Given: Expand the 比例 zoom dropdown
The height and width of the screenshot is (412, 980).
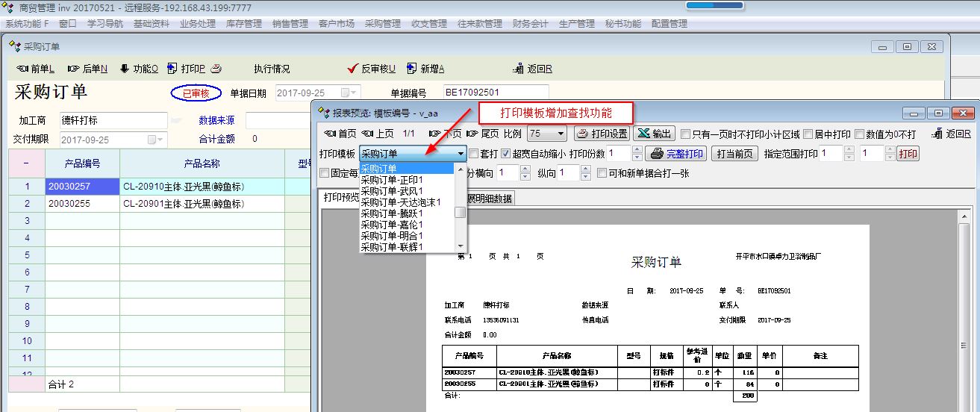Looking at the screenshot, I should [x=561, y=134].
